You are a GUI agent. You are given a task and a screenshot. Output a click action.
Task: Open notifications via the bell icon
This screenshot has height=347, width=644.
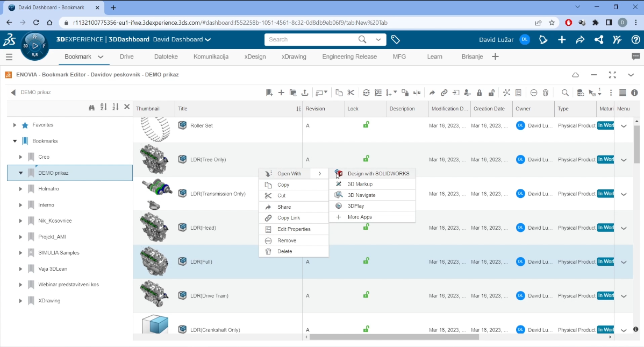[x=543, y=39]
